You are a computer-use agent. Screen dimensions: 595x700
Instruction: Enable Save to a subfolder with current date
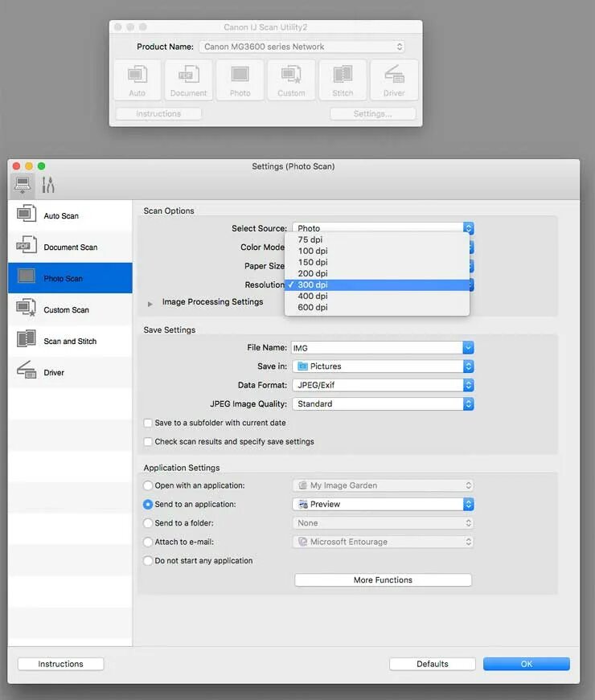point(148,423)
